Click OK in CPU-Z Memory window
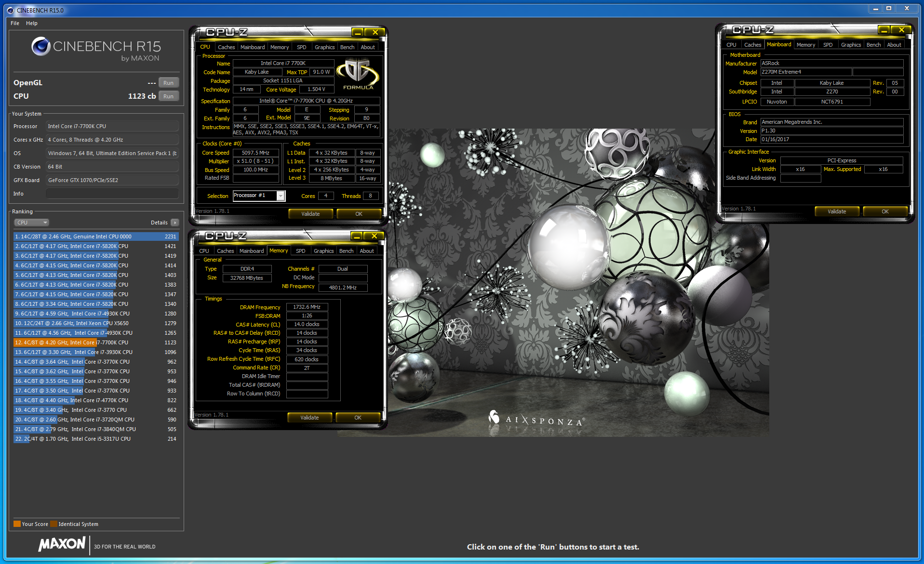 coord(358,418)
